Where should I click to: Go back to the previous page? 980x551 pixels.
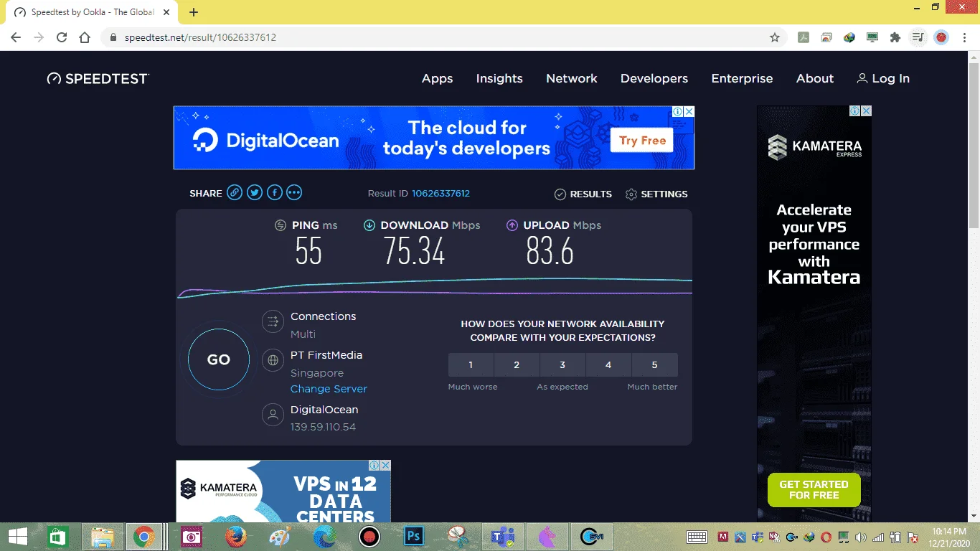click(16, 37)
